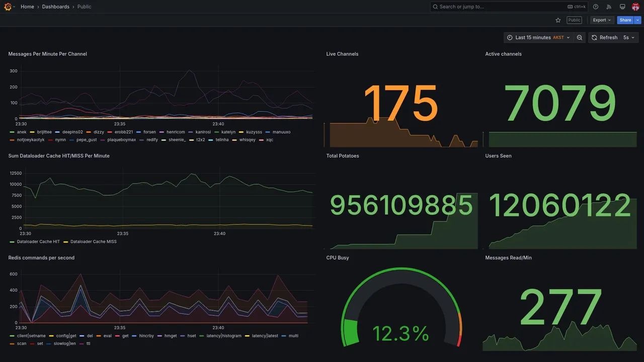Open the user profile avatar
Image resolution: width=644 pixels, height=362 pixels.
click(635, 7)
